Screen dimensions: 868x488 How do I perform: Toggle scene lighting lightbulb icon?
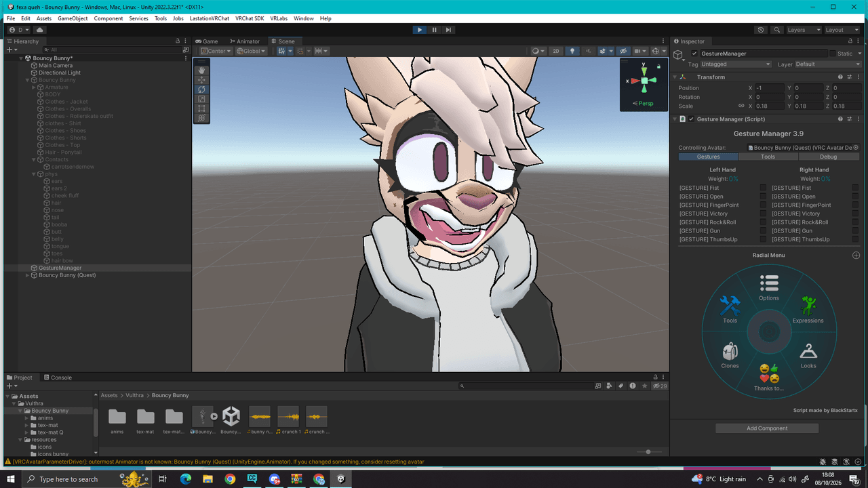click(x=572, y=51)
